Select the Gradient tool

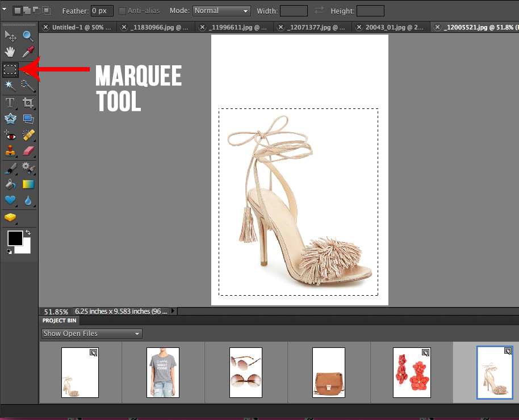pos(27,183)
